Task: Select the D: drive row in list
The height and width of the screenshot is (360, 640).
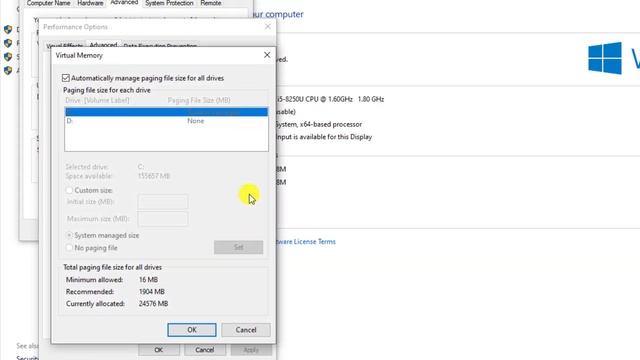Action: pos(166,121)
